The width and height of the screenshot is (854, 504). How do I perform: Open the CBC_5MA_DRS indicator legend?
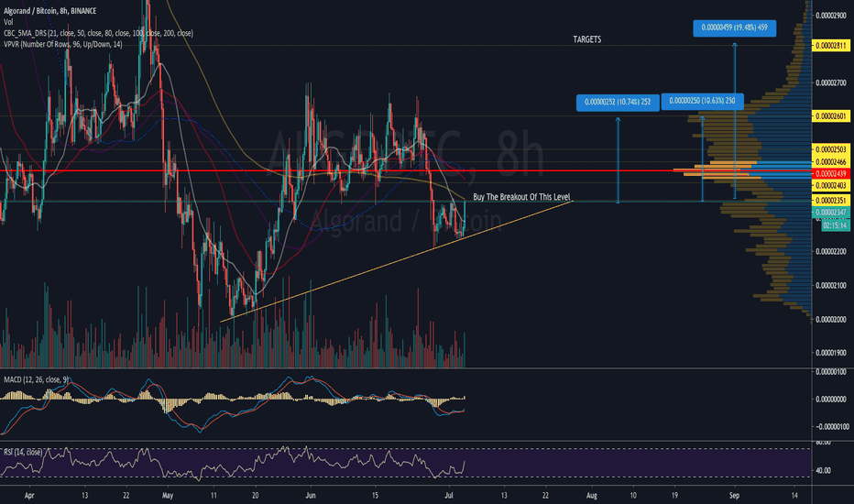point(98,33)
